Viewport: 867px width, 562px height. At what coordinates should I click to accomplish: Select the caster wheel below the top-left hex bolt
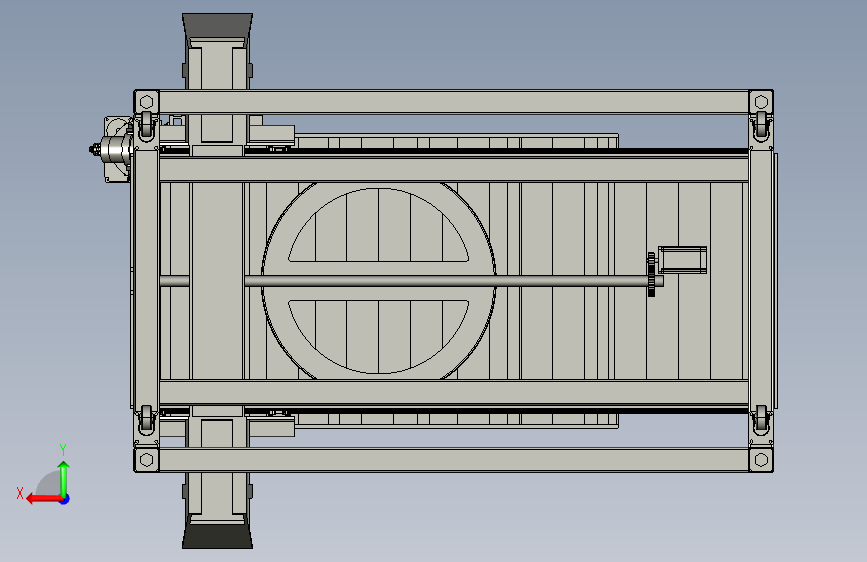pos(146,125)
